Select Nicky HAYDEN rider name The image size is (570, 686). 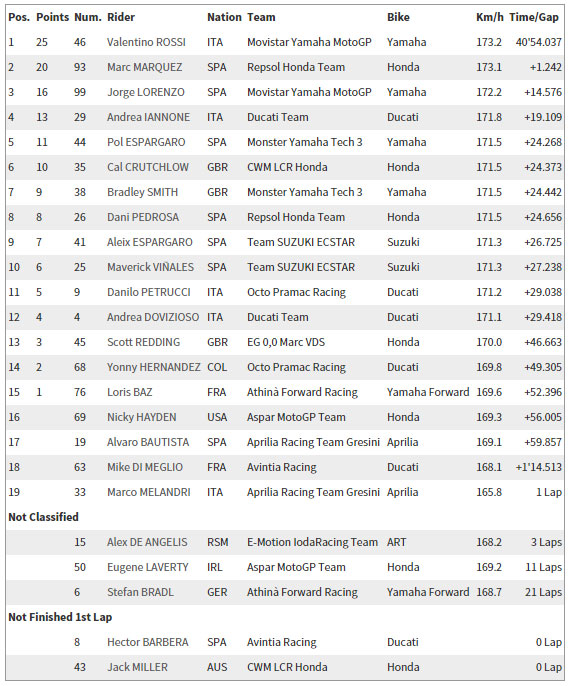point(142,417)
